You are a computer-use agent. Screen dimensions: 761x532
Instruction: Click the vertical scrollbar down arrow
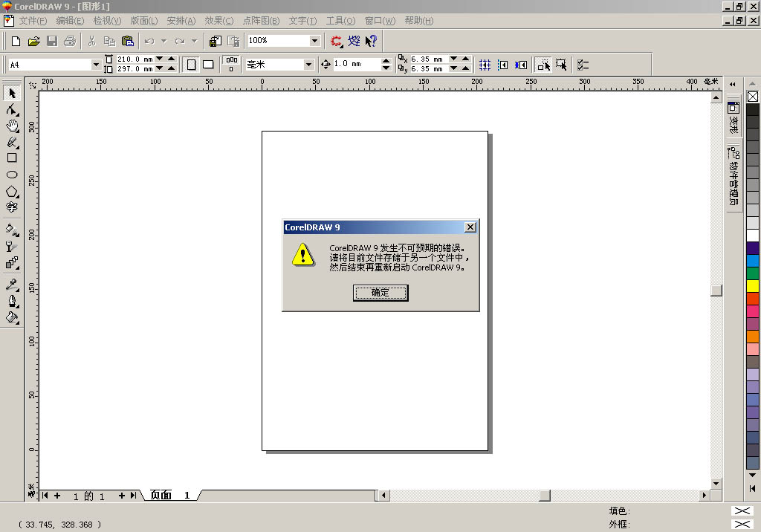716,484
